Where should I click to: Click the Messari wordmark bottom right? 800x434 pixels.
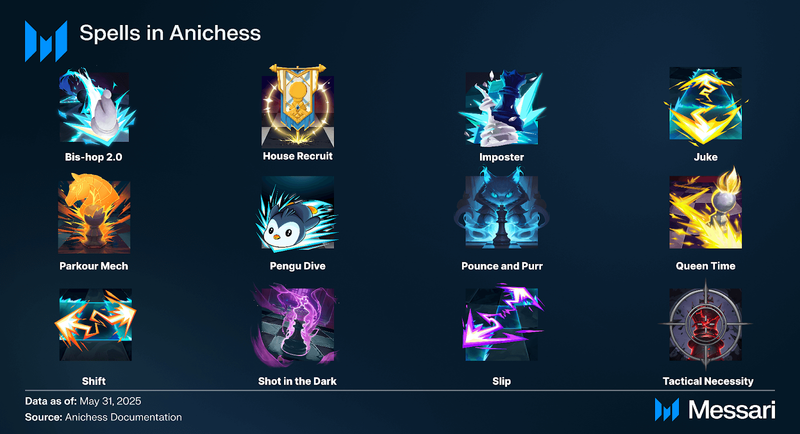tap(715, 410)
